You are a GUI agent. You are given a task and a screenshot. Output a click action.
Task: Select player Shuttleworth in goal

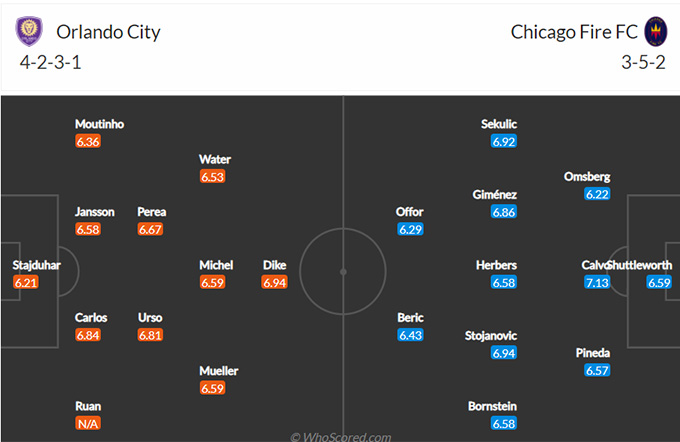(x=641, y=265)
